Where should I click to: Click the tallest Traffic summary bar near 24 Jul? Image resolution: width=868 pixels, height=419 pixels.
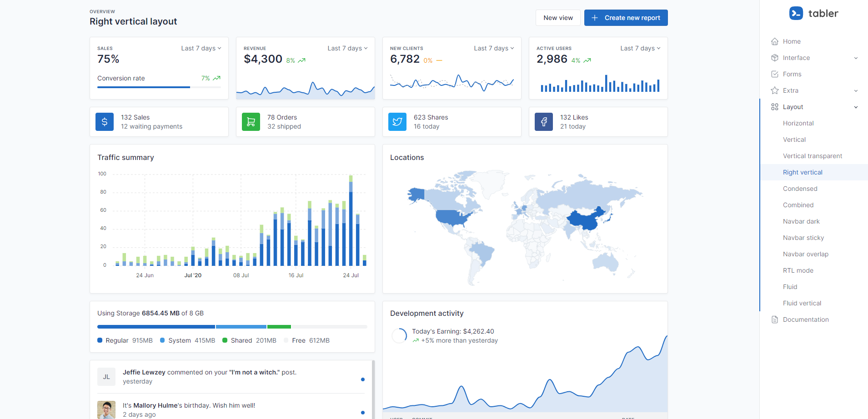(x=351, y=220)
